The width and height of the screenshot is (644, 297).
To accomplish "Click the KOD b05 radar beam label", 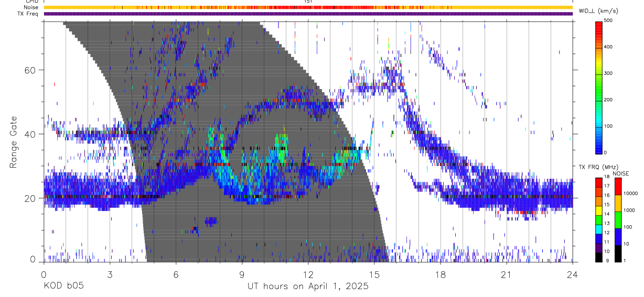I will (x=63, y=286).
